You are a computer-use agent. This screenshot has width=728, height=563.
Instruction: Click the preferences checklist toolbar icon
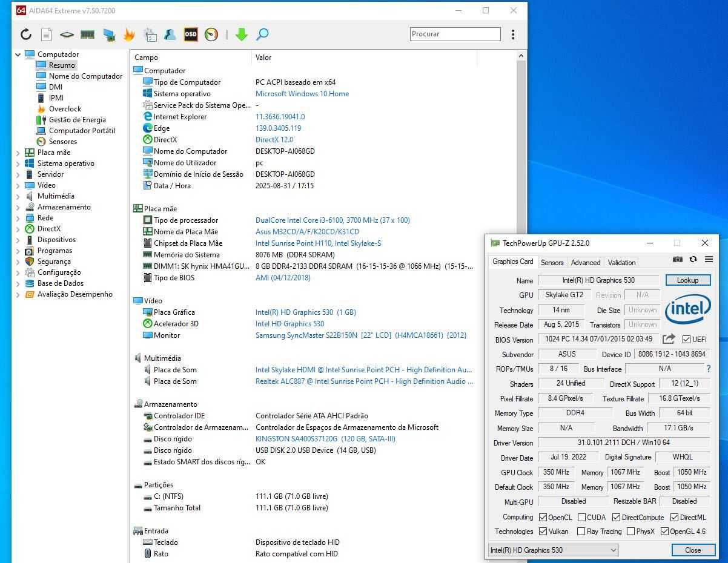pyautogui.click(x=150, y=35)
